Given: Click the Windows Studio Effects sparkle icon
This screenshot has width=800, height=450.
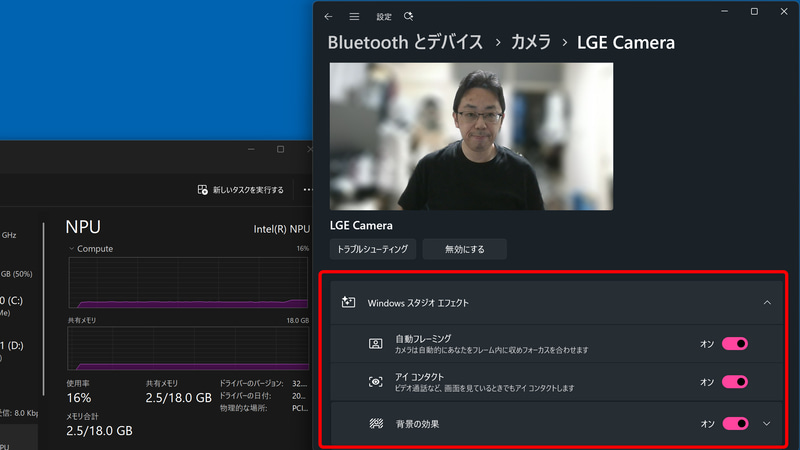Looking at the screenshot, I should [348, 303].
